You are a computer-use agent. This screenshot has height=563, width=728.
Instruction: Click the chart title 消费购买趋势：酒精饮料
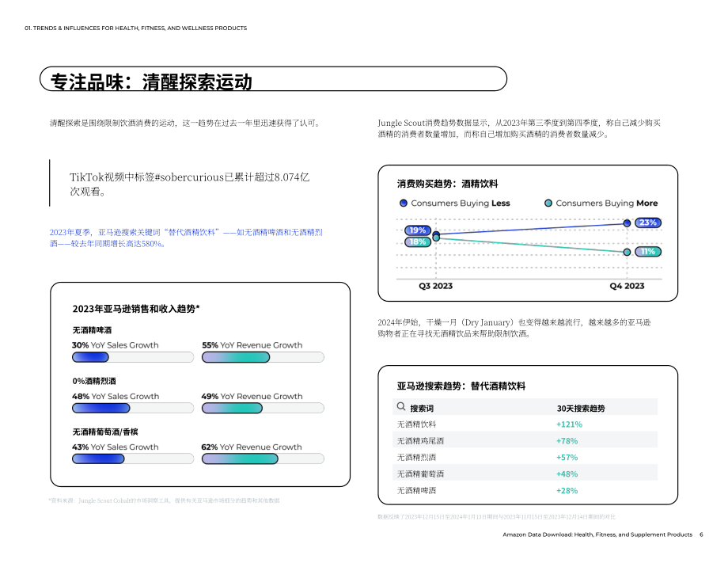(x=447, y=184)
